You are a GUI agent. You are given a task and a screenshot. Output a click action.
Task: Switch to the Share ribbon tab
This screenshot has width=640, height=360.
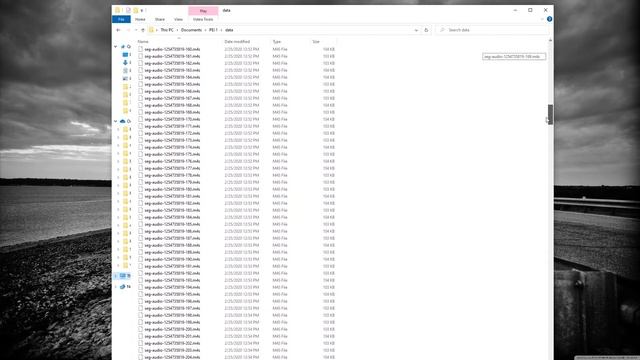160,19
